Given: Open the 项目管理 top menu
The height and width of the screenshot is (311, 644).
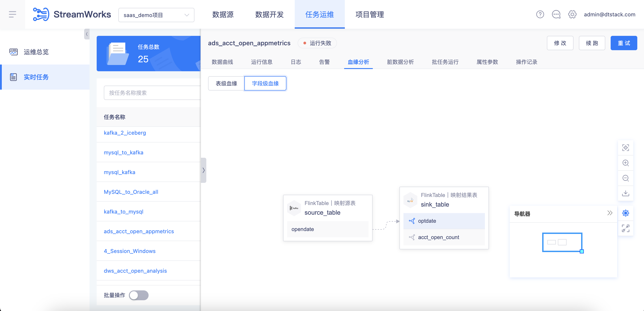Looking at the screenshot, I should click(x=369, y=15).
